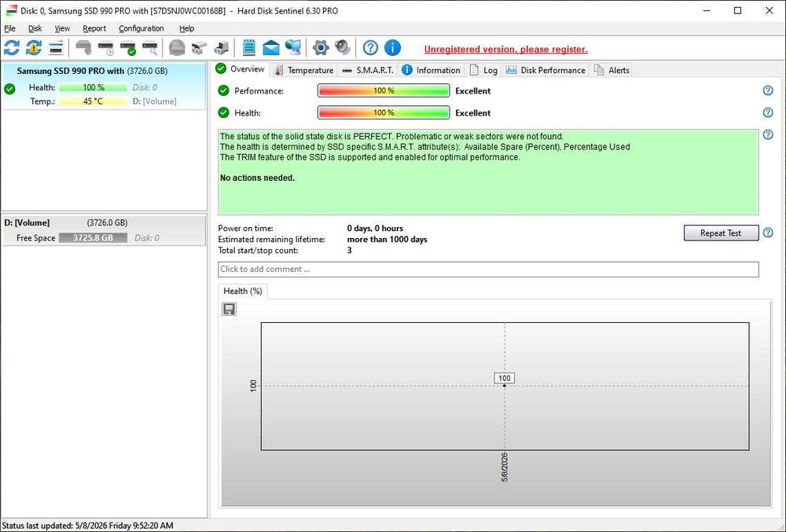
Task: Click help icon beside Health bar
Action: [x=767, y=112]
